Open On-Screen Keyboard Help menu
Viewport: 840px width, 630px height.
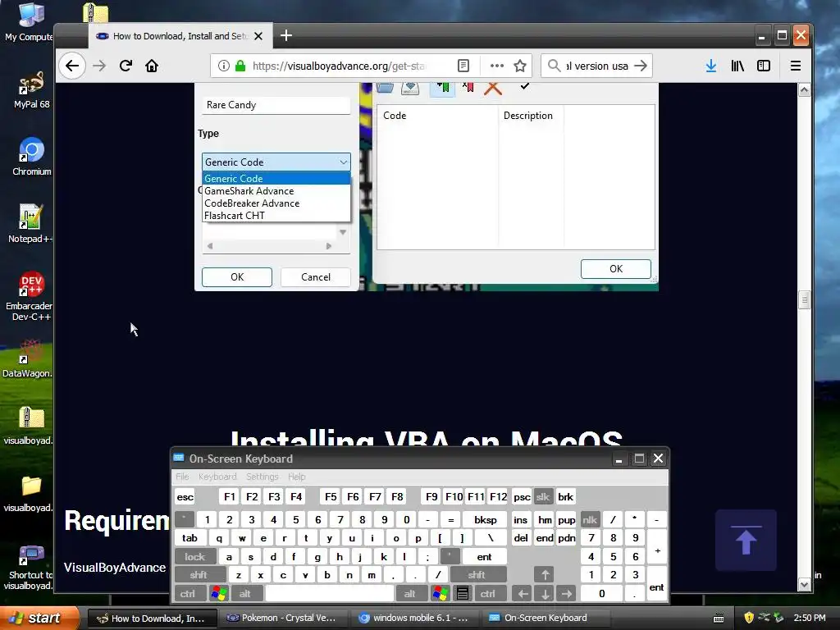pyautogui.click(x=297, y=477)
